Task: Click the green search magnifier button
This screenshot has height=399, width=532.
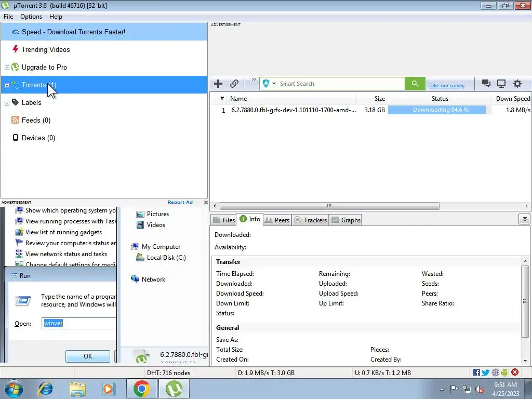Action: tap(415, 84)
